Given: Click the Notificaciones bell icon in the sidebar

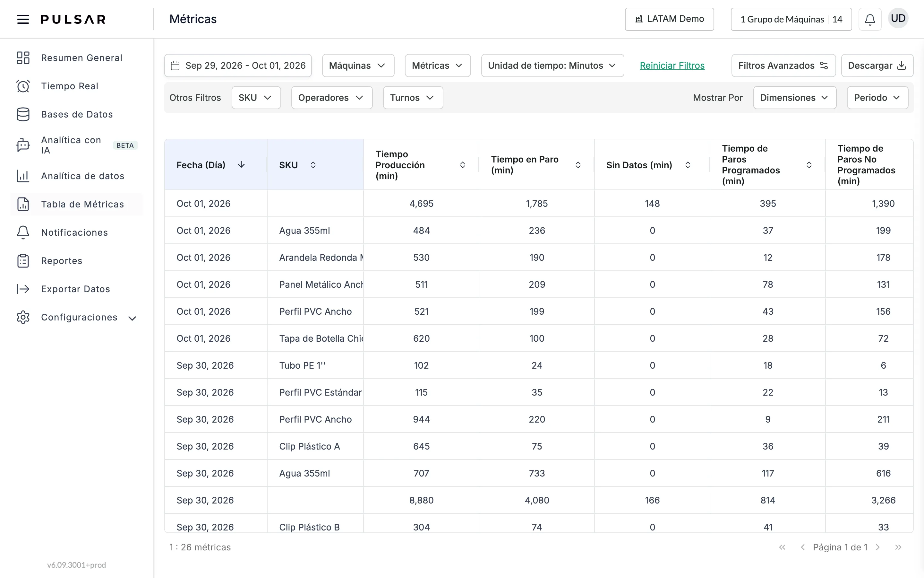Looking at the screenshot, I should point(23,232).
